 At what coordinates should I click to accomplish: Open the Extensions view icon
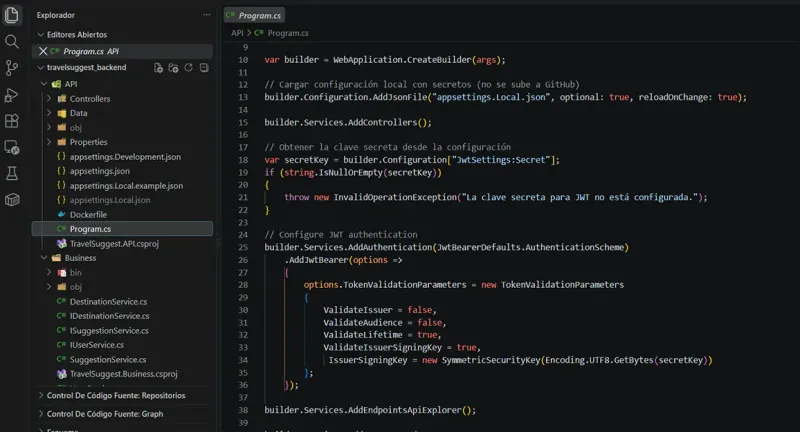12,121
